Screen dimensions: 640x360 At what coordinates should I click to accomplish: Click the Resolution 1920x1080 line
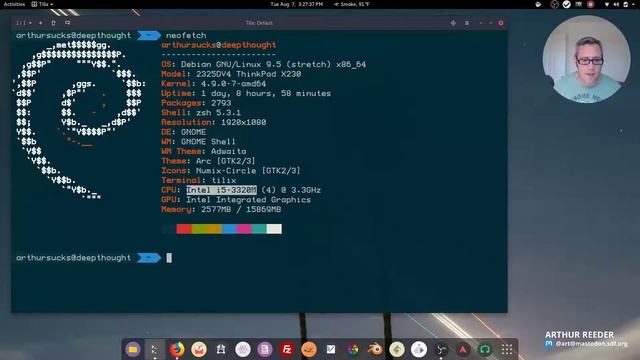coord(213,122)
